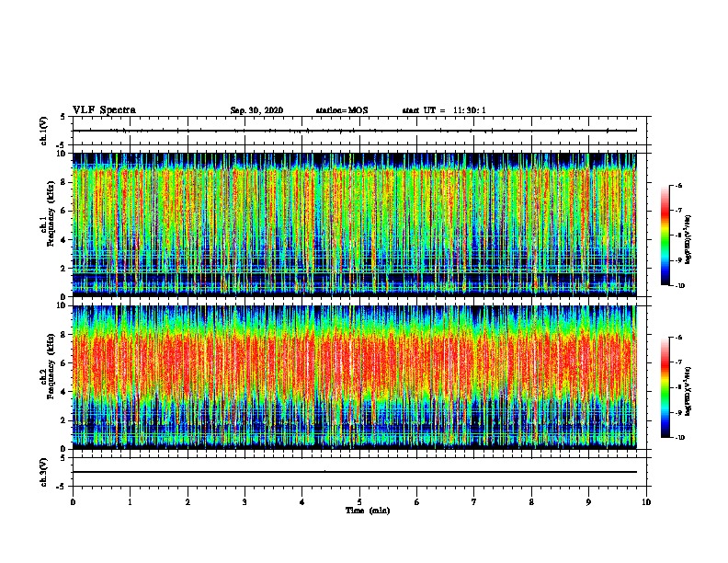Click the '6' tick on time axis
Screen dimensions: 728x563
click(417, 502)
